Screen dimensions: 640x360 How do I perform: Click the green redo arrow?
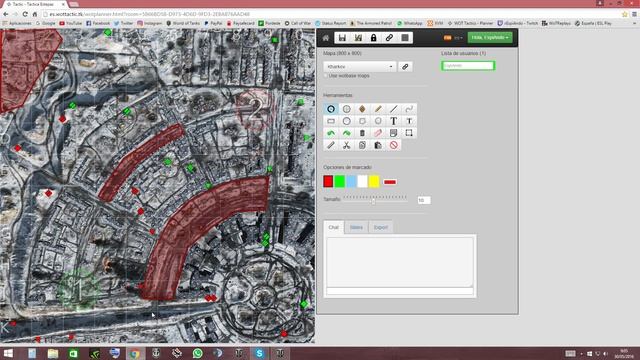(347, 133)
